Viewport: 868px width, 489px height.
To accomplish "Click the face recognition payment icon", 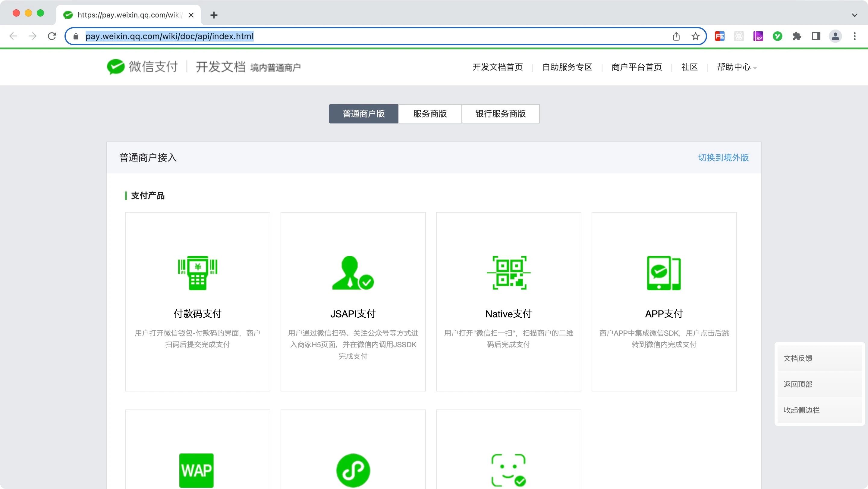I will (508, 470).
